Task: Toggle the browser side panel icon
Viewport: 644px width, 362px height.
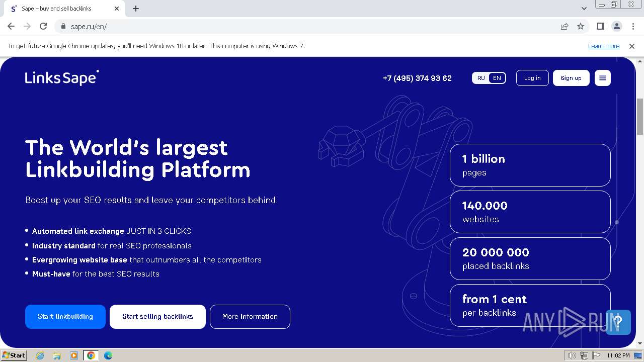Action: (600, 26)
